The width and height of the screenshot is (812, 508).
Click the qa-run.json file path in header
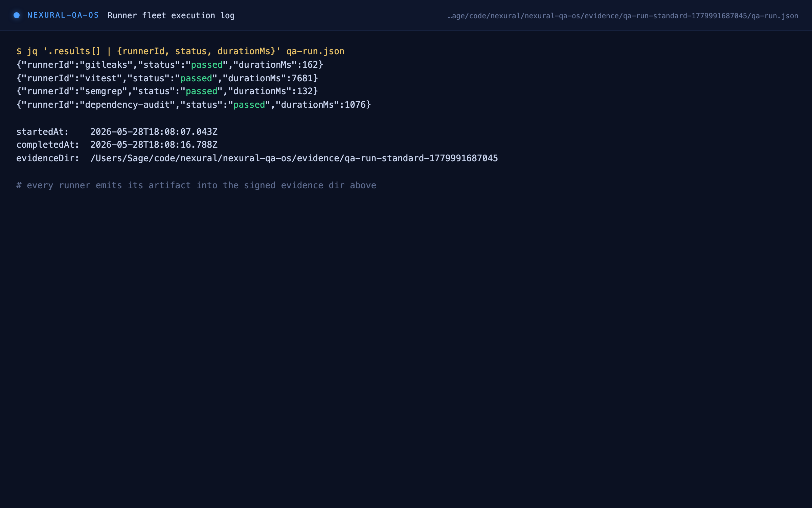[x=623, y=16]
